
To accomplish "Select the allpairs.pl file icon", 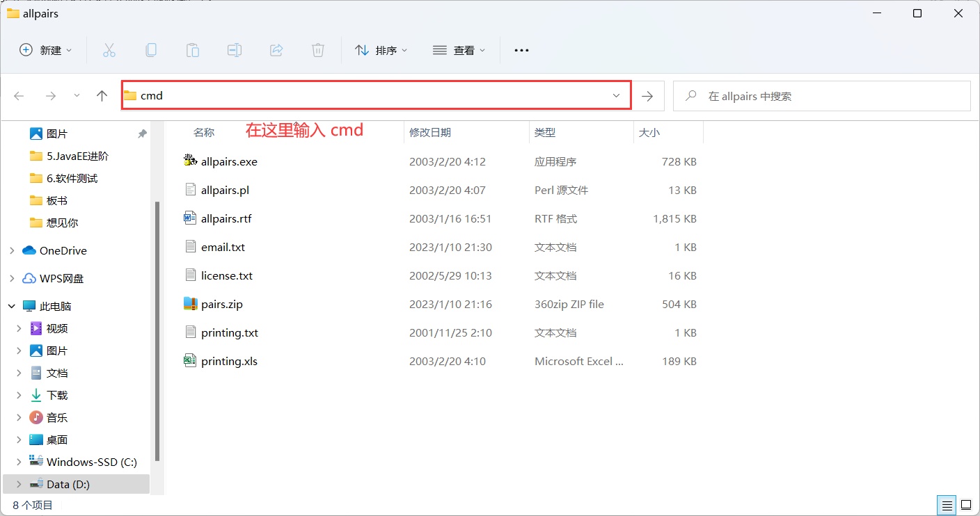I will [190, 189].
